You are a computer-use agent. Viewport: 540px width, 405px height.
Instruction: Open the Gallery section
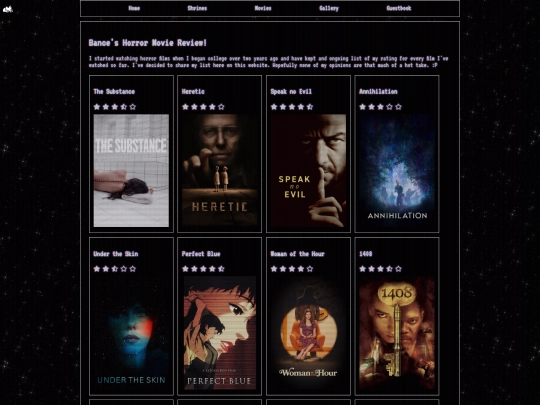click(x=329, y=8)
